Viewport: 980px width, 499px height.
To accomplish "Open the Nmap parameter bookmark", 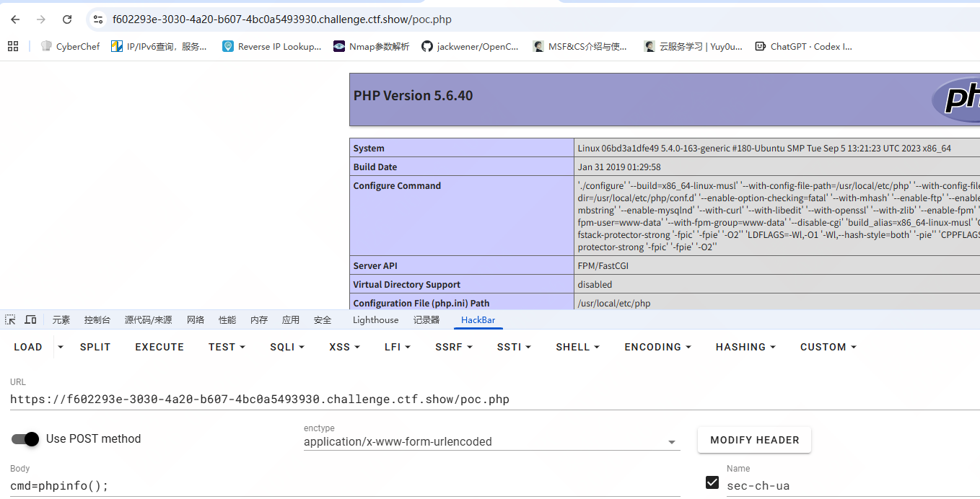I will (371, 46).
